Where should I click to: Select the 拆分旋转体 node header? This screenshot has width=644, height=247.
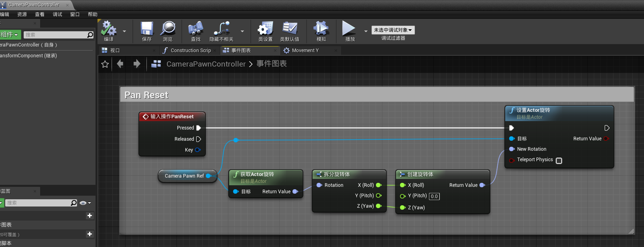[349, 174]
